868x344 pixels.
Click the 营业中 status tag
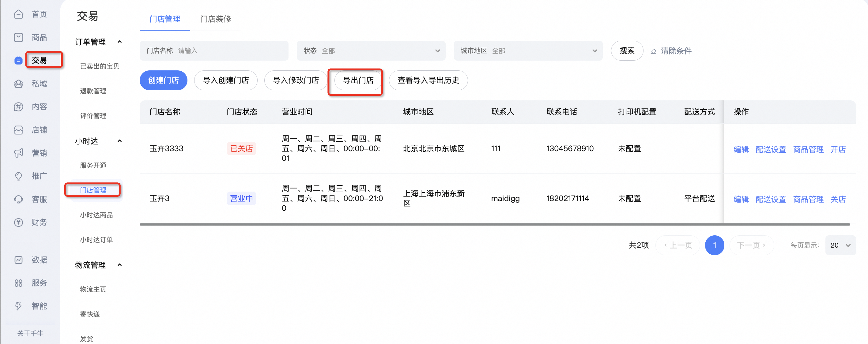241,198
